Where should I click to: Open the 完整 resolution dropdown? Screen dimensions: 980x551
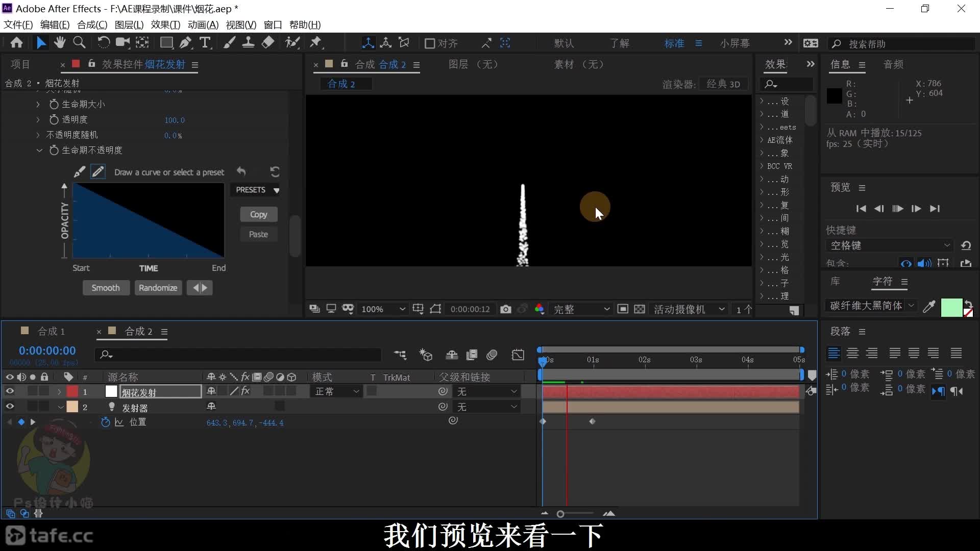581,309
